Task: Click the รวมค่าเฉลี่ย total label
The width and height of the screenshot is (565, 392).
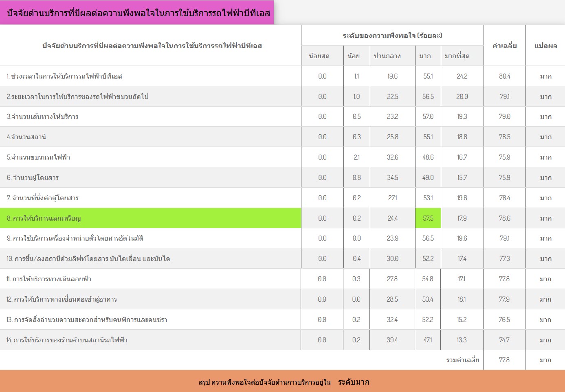Action: coord(462,360)
